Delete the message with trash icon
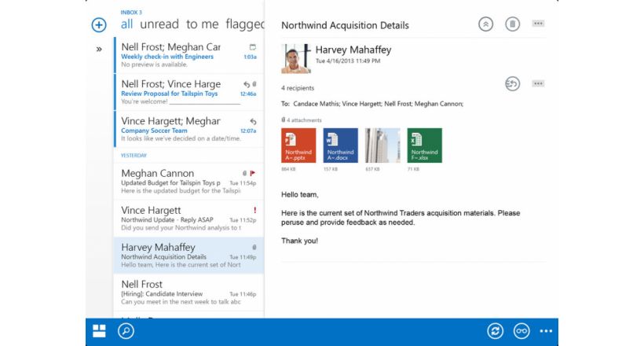 click(512, 24)
